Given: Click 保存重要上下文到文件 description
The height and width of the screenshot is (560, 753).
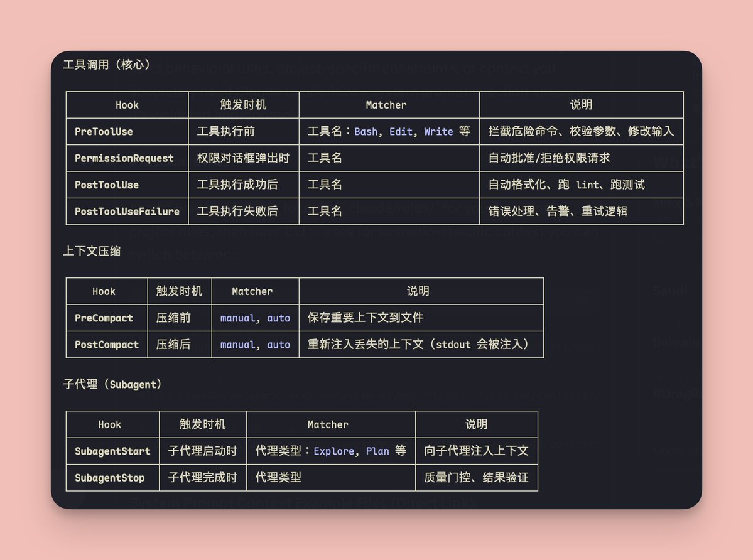Looking at the screenshot, I should (366, 318).
